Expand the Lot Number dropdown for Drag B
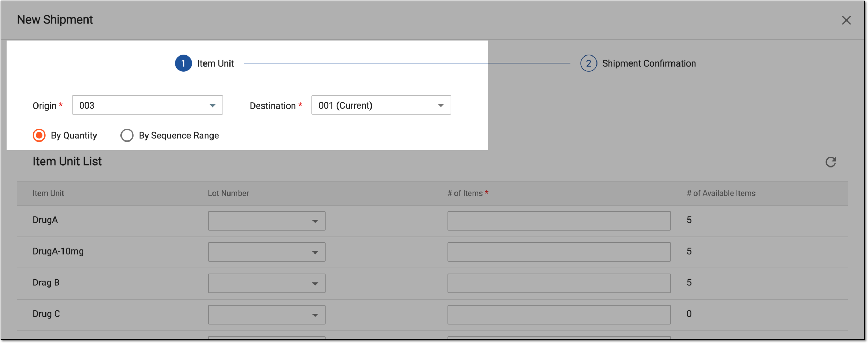This screenshot has width=868, height=343. pos(267,283)
